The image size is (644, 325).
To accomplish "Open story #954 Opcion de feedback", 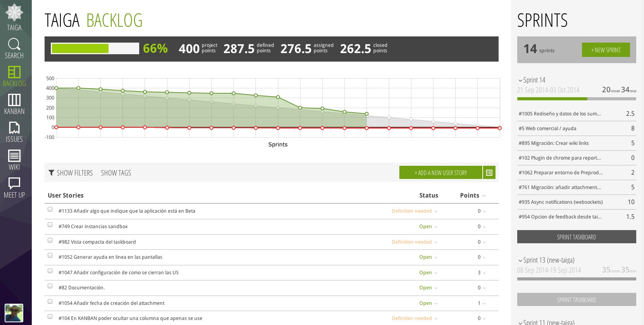I will (560, 217).
